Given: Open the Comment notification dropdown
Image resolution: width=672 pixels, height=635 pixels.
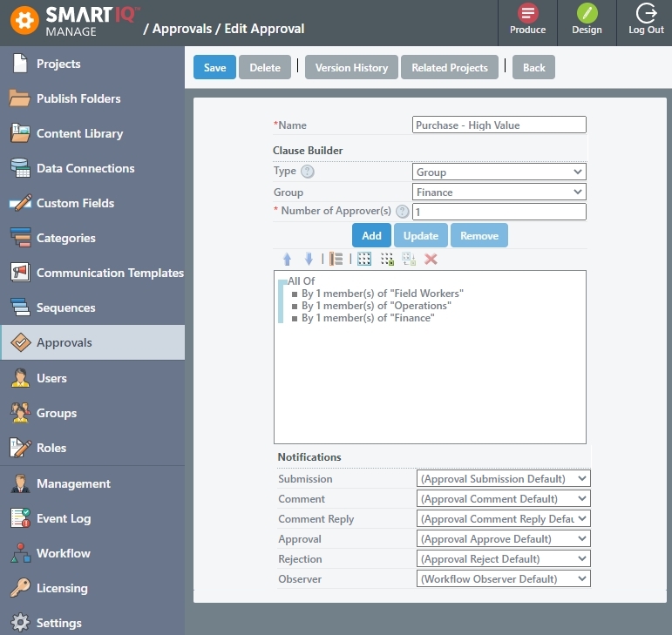Looking at the screenshot, I should tap(503, 499).
